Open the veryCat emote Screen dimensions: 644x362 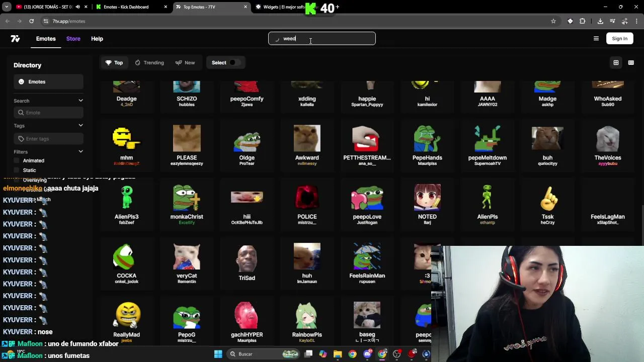[x=187, y=264]
